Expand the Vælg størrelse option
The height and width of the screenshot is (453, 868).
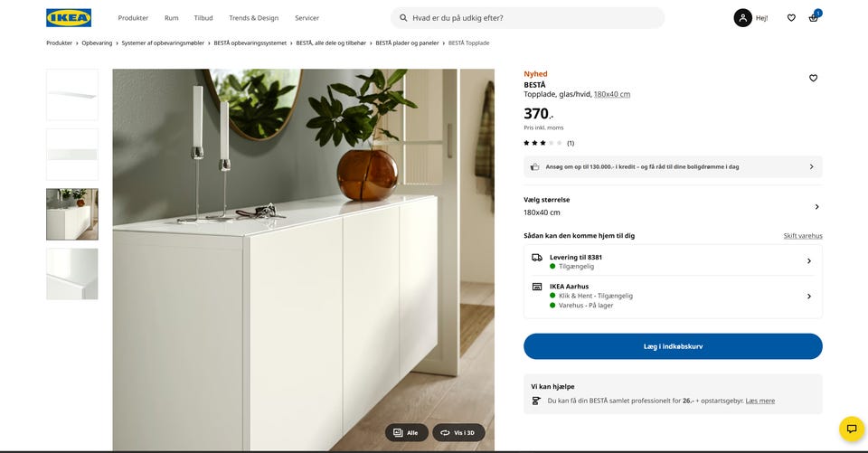point(673,206)
